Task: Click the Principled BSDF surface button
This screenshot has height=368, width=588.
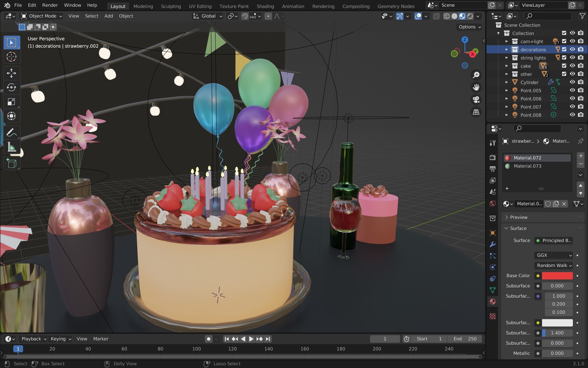Action: (553, 240)
